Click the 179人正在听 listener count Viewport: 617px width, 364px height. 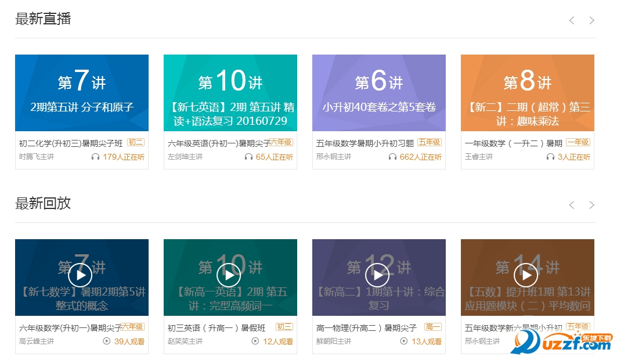[x=124, y=157]
